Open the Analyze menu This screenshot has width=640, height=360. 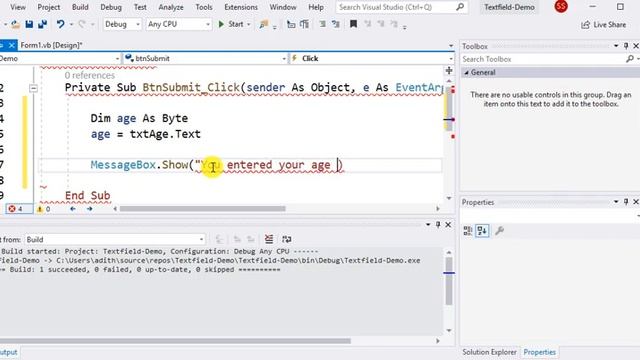pyautogui.click(x=171, y=7)
